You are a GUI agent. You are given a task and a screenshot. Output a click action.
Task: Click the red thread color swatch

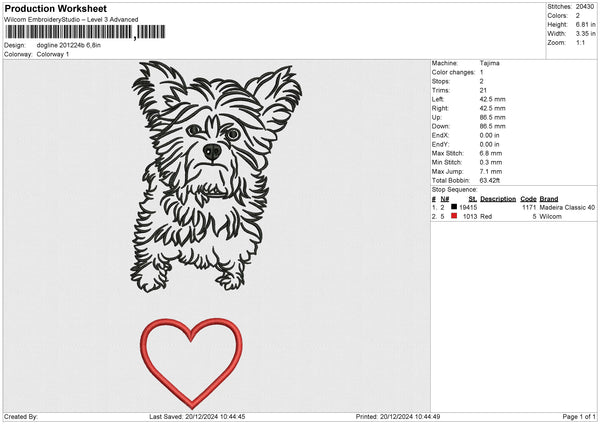pyautogui.click(x=454, y=216)
